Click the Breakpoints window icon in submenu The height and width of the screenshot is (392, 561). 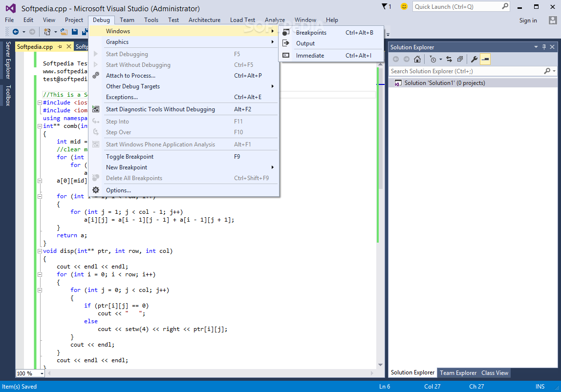pyautogui.click(x=286, y=33)
